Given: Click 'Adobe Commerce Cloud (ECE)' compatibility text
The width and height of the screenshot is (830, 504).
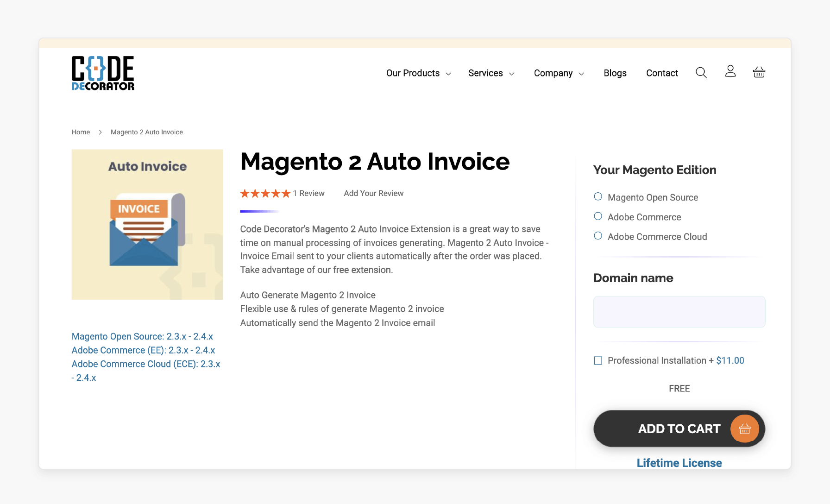Looking at the screenshot, I should click(146, 371).
